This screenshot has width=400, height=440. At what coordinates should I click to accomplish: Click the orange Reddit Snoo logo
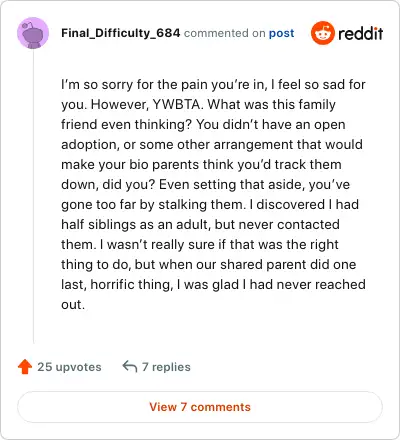click(322, 33)
